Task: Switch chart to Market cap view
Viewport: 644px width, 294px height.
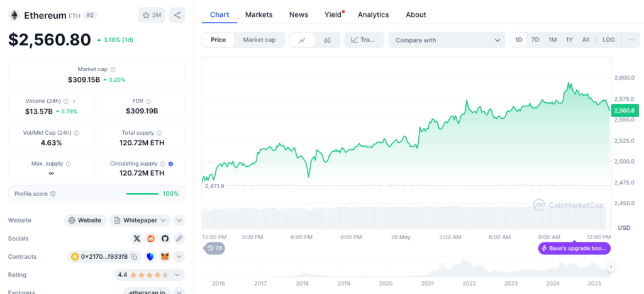Action: (x=259, y=40)
